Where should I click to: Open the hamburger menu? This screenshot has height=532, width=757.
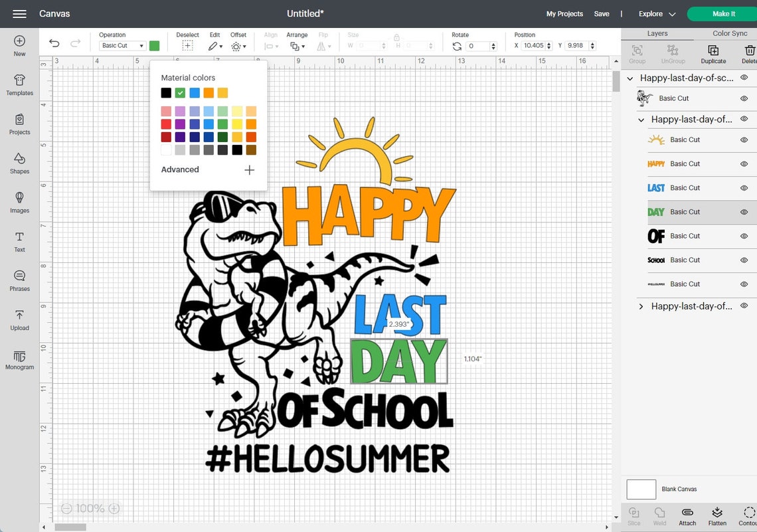click(x=18, y=13)
